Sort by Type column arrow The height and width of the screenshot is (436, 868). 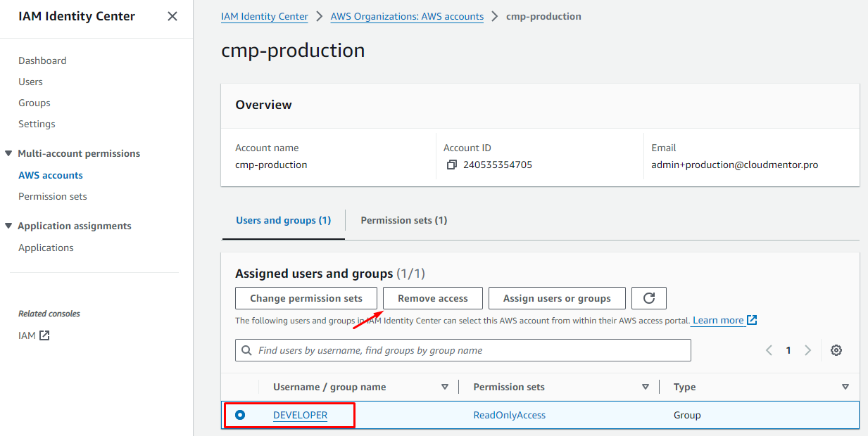coord(845,387)
